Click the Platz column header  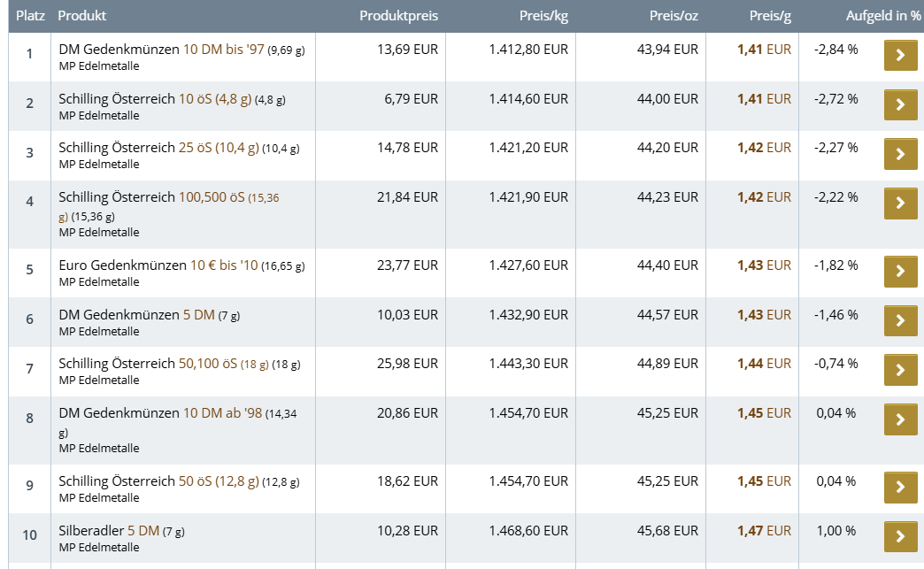click(30, 16)
